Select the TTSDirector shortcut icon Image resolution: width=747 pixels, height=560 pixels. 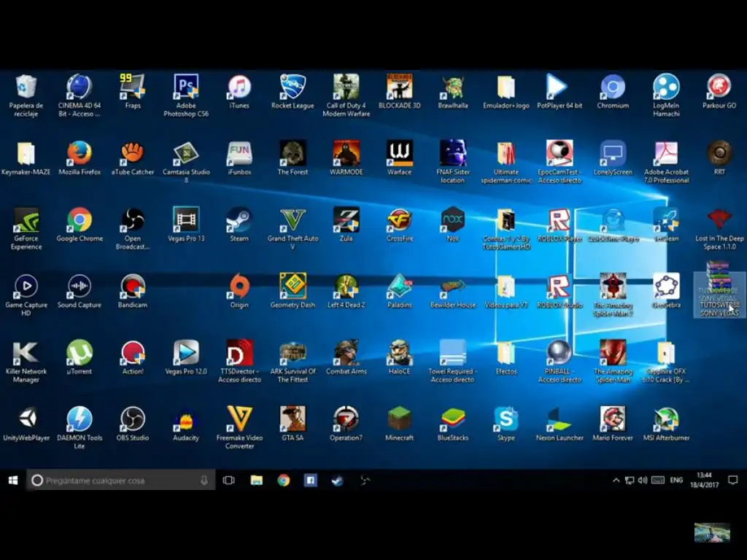[239, 353]
